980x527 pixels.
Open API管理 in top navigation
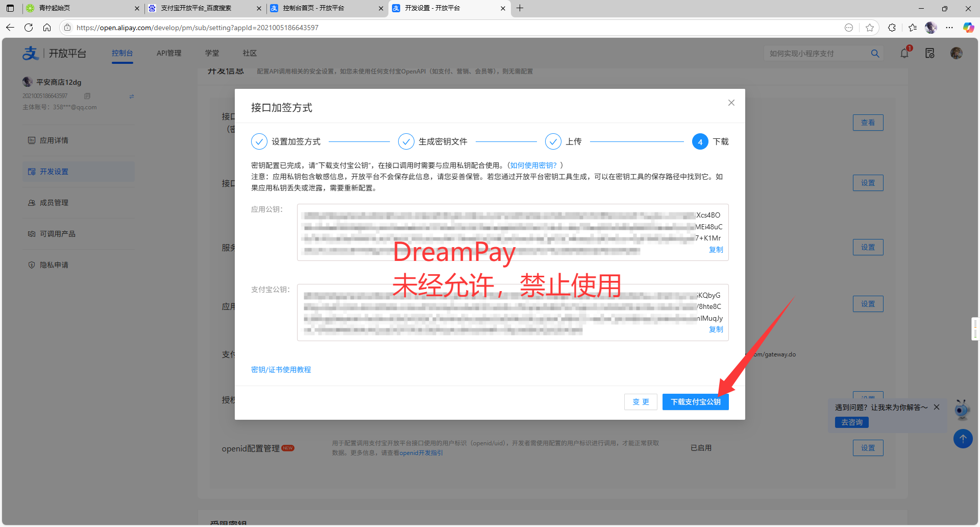169,53
